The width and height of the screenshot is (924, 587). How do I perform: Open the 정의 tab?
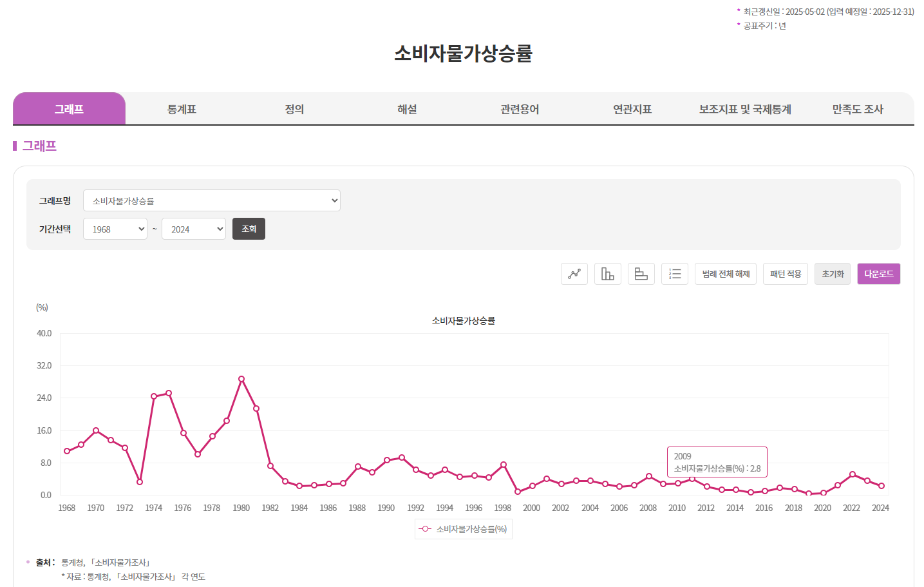click(x=294, y=109)
